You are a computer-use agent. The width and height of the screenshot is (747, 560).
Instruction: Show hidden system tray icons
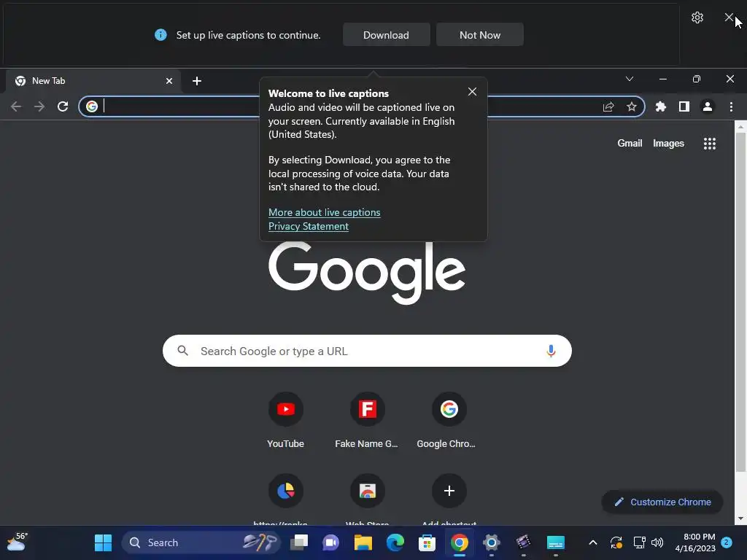click(x=593, y=542)
